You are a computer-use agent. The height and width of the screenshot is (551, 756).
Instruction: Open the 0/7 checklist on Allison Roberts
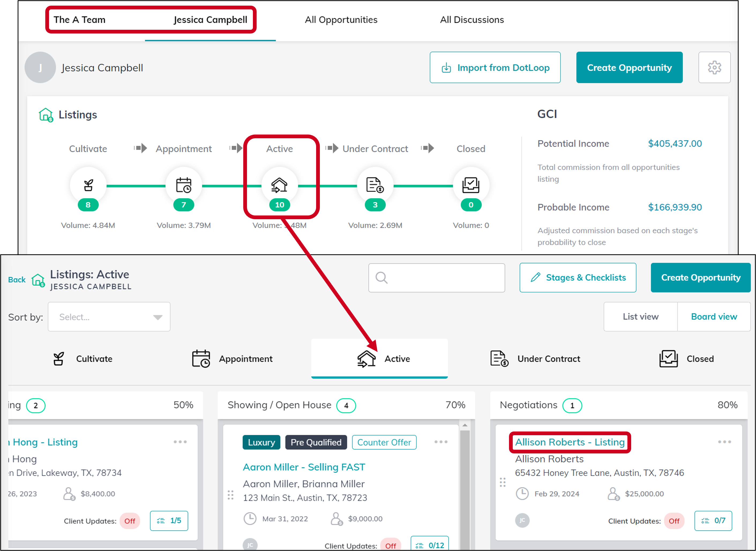click(x=713, y=521)
